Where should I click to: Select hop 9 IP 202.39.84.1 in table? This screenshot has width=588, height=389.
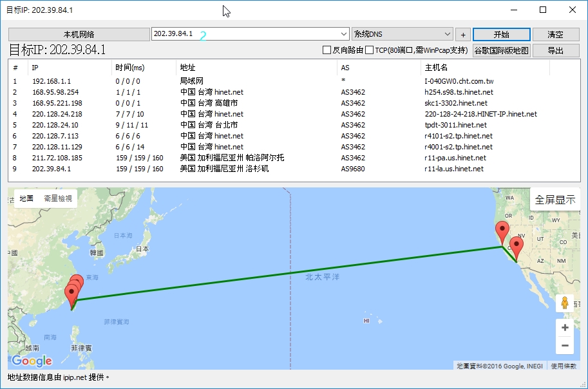tap(52, 169)
